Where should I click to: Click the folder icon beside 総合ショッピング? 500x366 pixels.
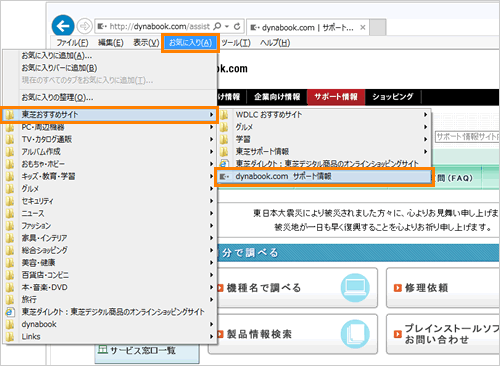point(10,250)
